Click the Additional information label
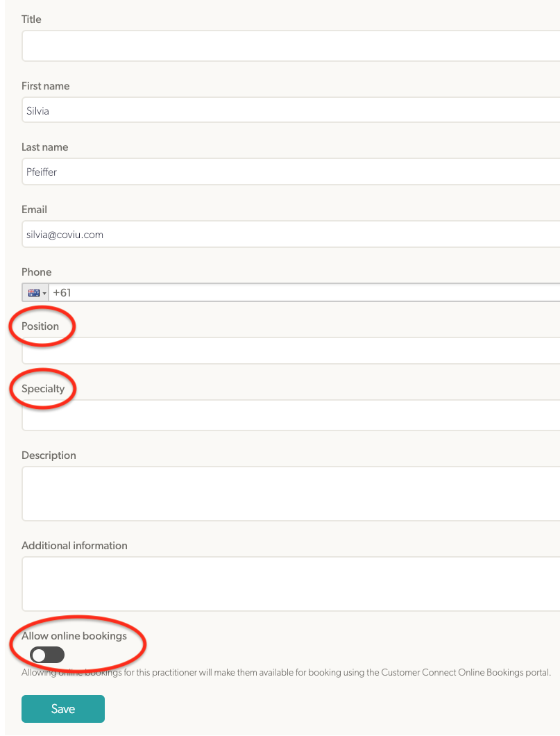The image size is (560, 736). coord(74,546)
